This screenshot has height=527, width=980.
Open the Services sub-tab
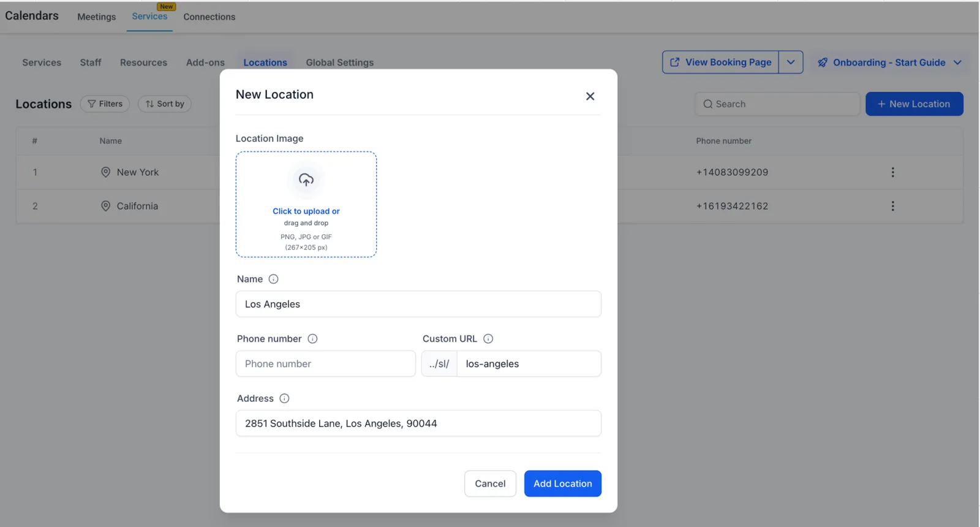coord(42,63)
